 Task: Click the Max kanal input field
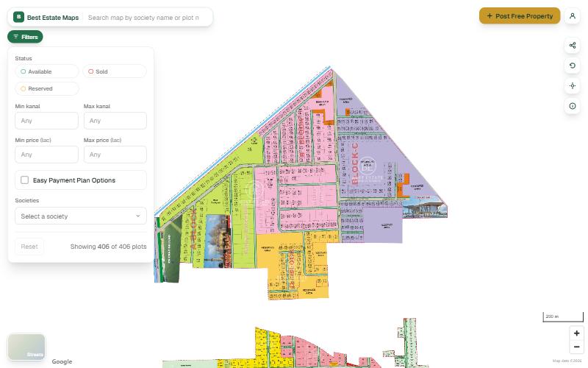tap(115, 121)
